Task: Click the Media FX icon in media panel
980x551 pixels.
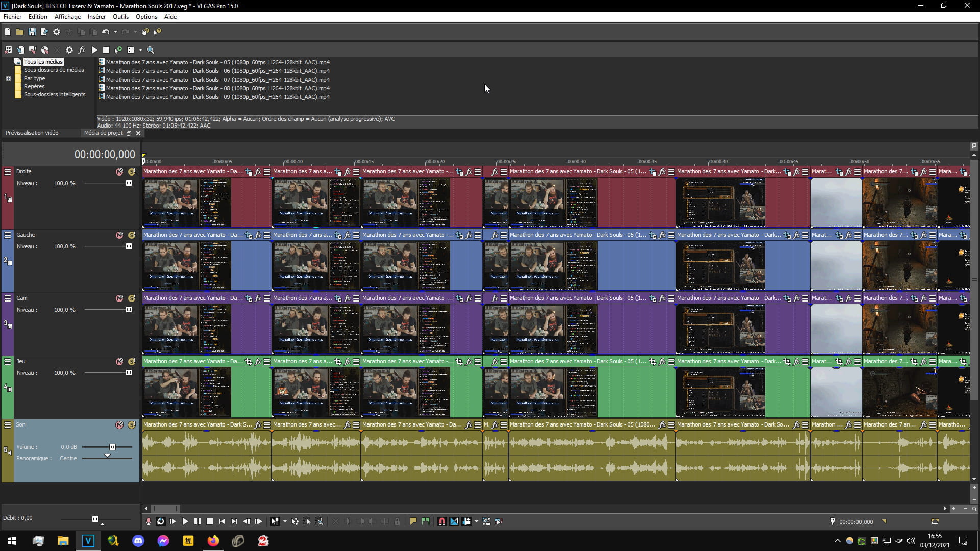Action: click(82, 50)
